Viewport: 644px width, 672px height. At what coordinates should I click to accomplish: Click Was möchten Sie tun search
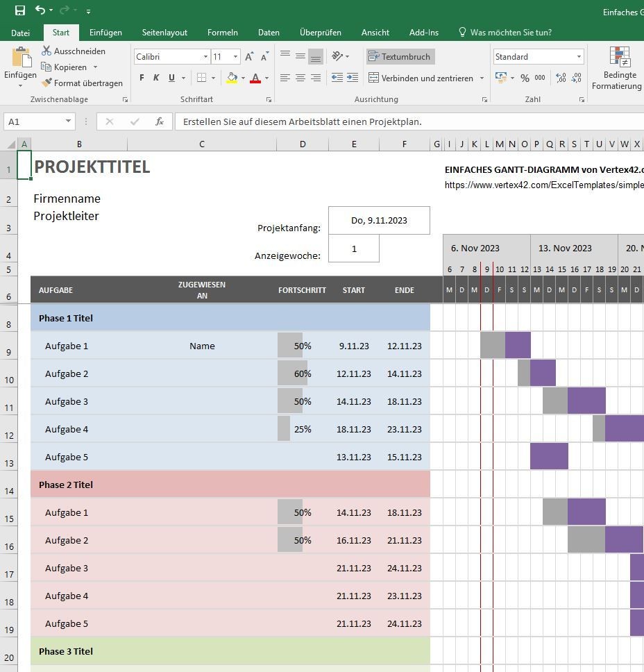(x=506, y=33)
